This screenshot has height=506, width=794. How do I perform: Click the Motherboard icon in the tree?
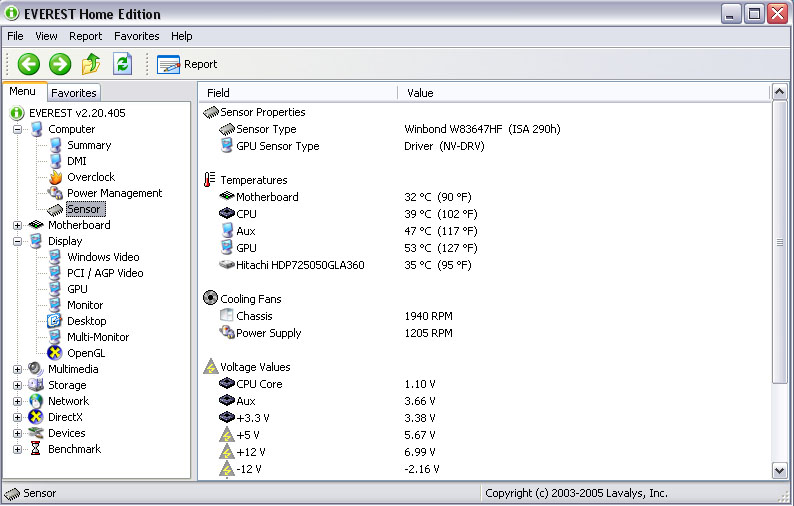(36, 225)
